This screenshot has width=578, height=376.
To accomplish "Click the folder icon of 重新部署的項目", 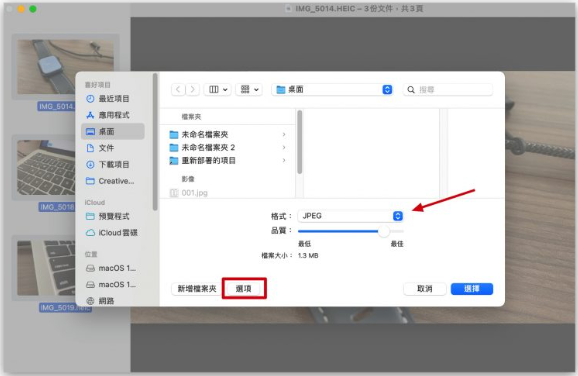I will [x=174, y=160].
